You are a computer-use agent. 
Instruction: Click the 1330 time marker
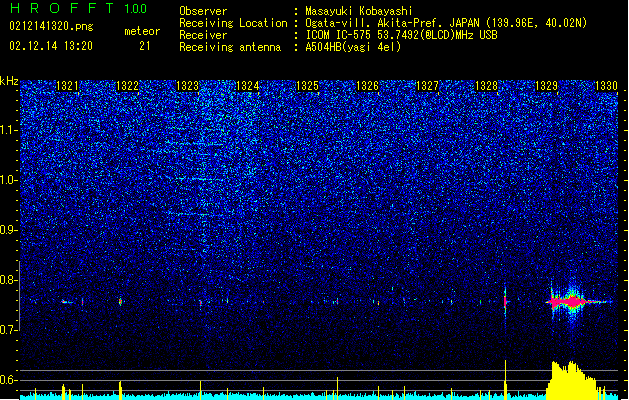[607, 86]
